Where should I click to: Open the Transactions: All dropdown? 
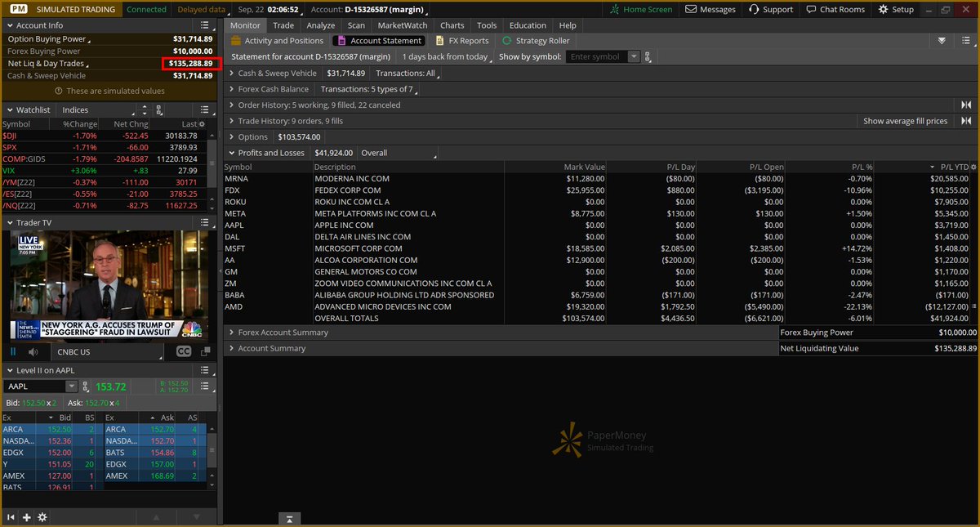click(408, 74)
